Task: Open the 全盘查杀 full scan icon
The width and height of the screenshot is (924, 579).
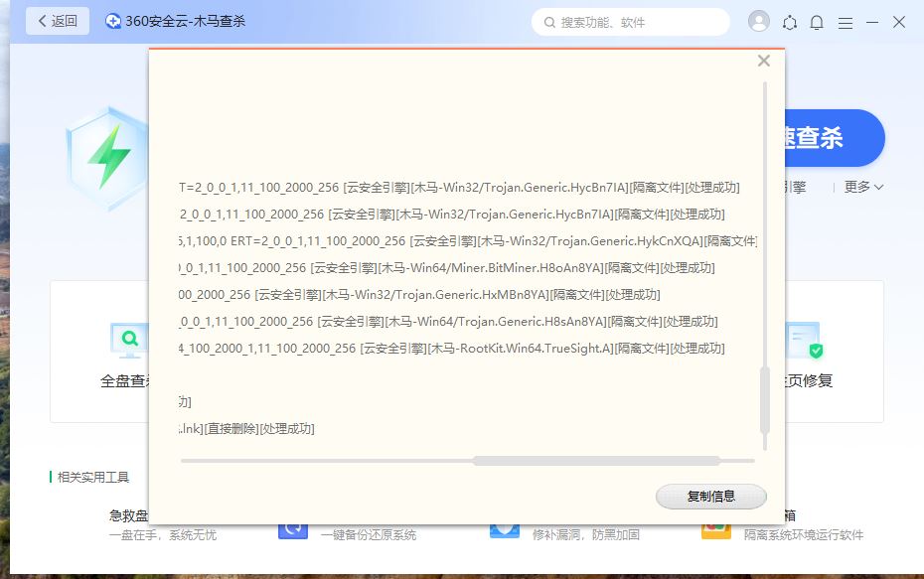Action: pos(129,340)
